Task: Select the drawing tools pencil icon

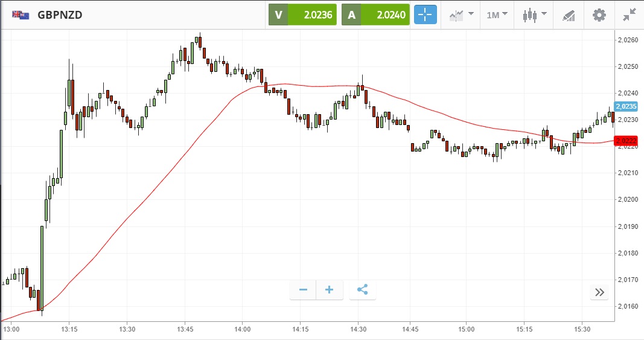Action: click(569, 15)
